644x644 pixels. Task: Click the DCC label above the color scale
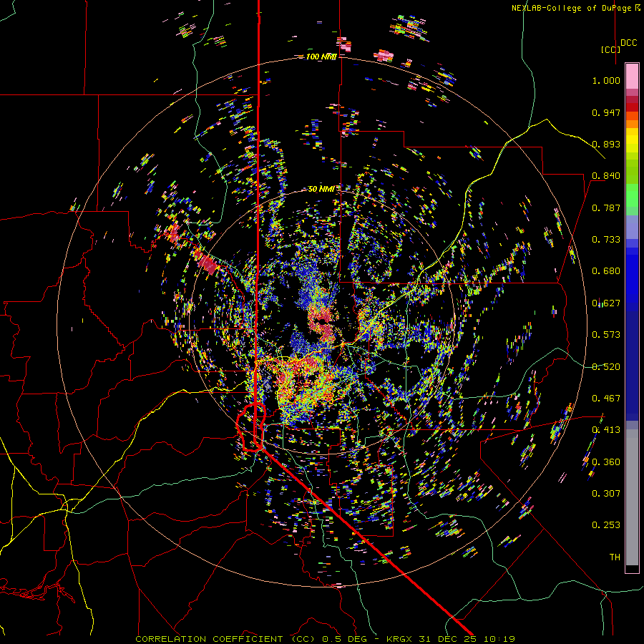628,43
